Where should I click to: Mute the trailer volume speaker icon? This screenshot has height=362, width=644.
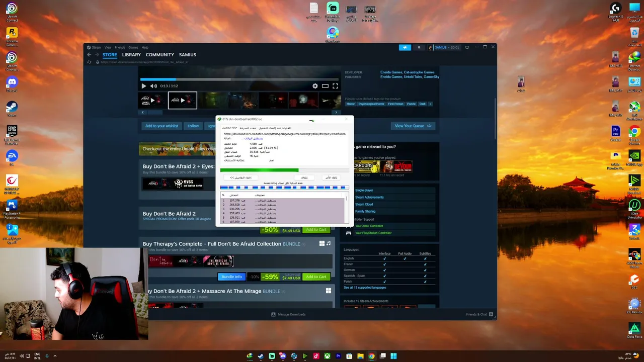[x=153, y=86]
